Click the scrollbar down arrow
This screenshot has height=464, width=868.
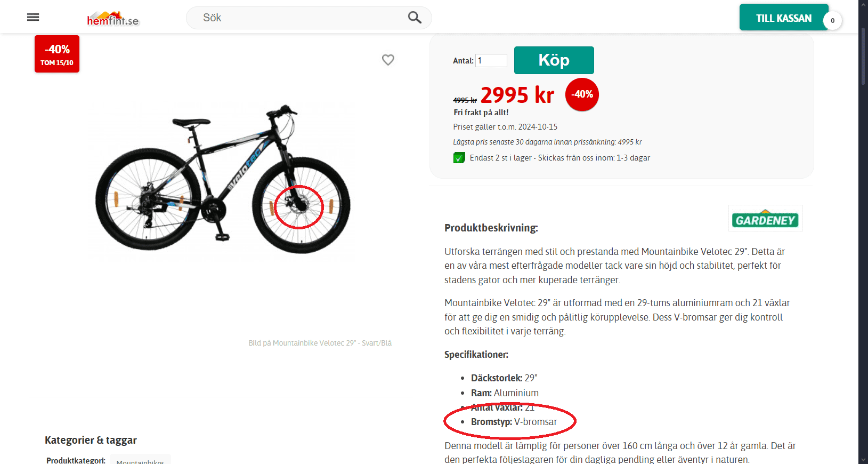(863, 459)
